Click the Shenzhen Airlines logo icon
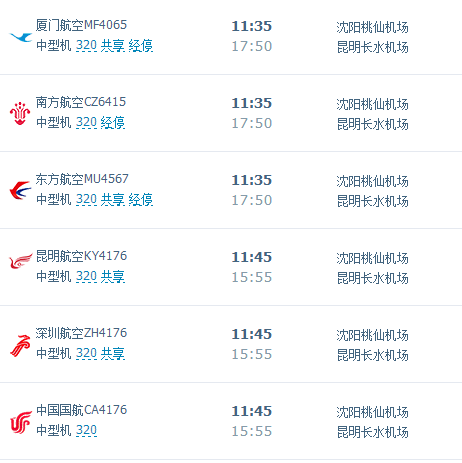Viewport: 462px width, 463px height. click(x=20, y=346)
